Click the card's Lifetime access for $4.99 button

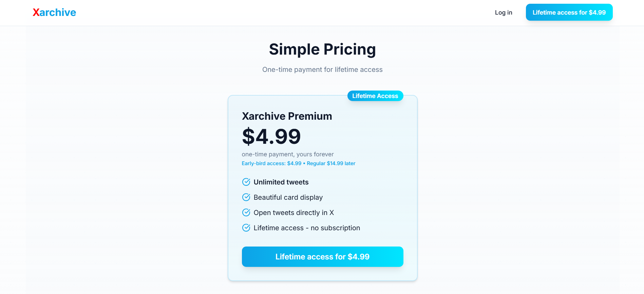click(322, 257)
